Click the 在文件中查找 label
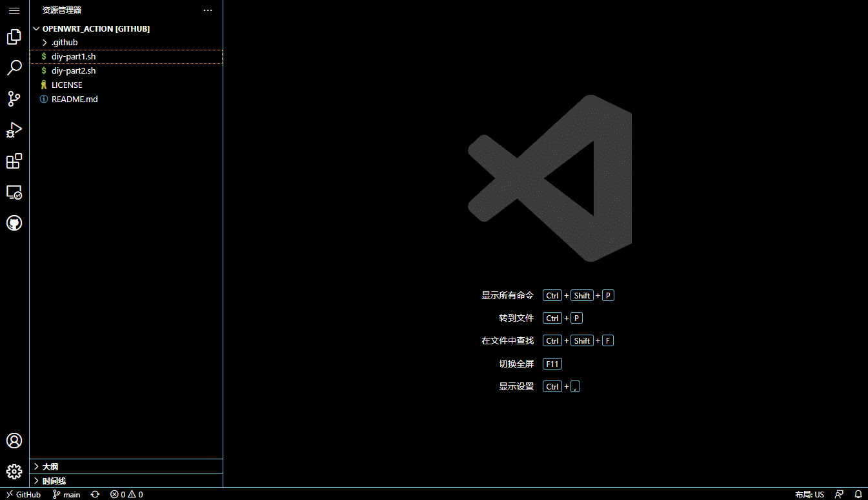The image size is (868, 500). (508, 340)
